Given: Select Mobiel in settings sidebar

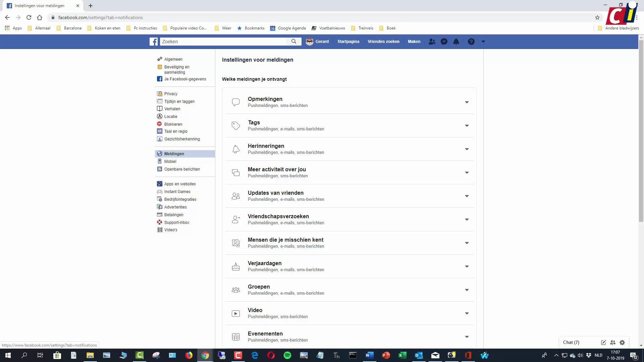Looking at the screenshot, I should coord(170,161).
